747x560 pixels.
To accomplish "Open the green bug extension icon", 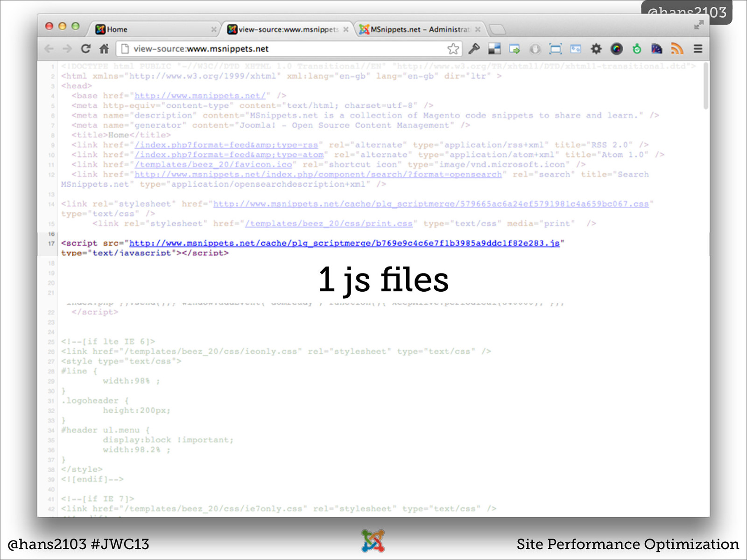I will tap(637, 49).
